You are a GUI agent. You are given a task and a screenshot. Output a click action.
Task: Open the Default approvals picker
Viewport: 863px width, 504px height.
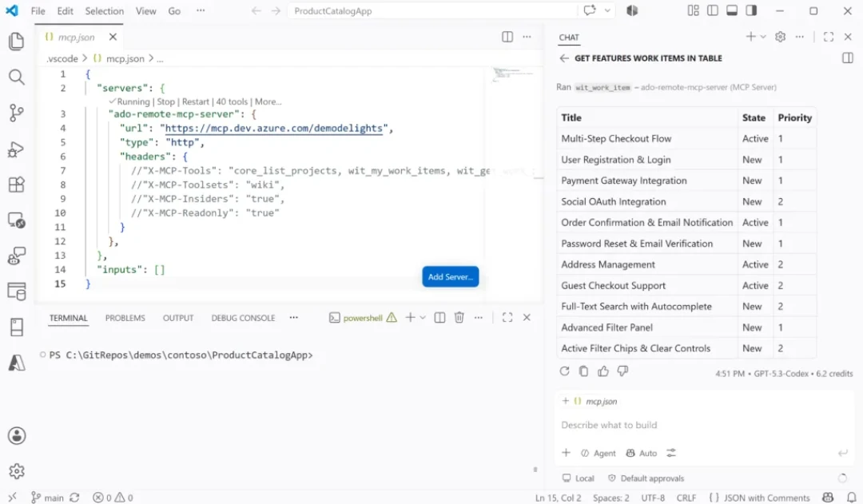click(x=646, y=478)
